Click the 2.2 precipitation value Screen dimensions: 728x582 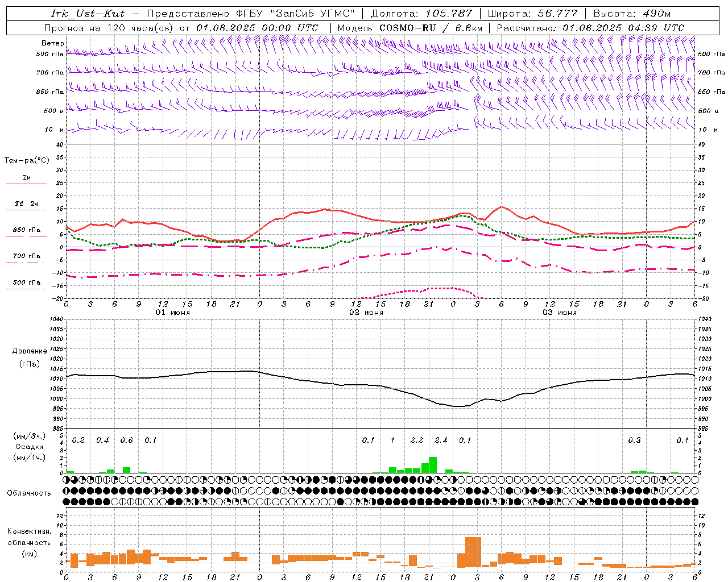click(x=417, y=440)
